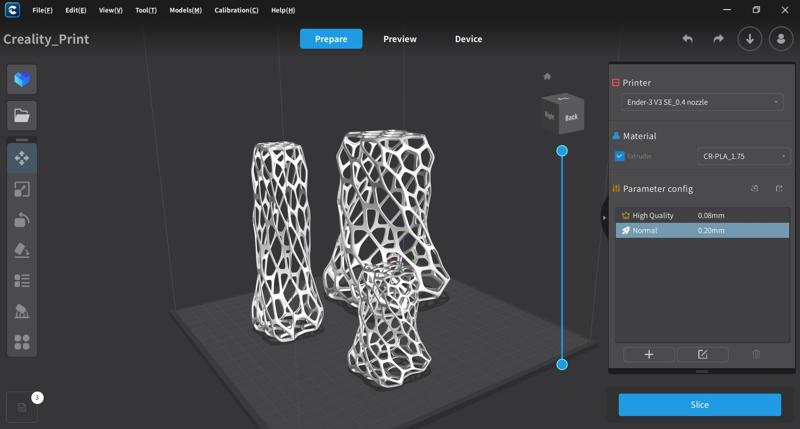Click the top handle of layer slider
The height and width of the screenshot is (429, 800).
pyautogui.click(x=562, y=151)
